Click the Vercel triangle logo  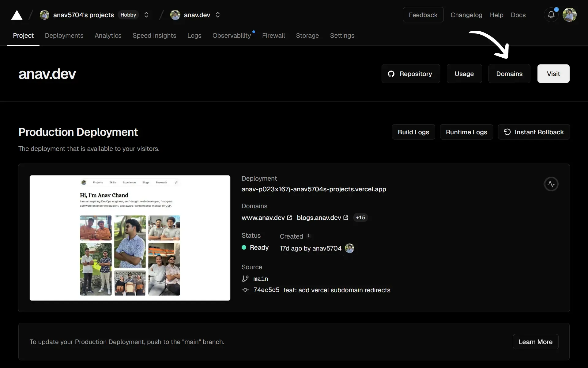click(17, 15)
